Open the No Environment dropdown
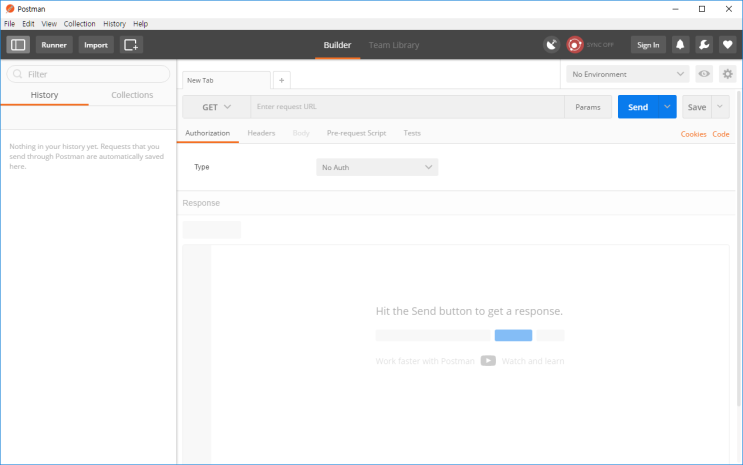The height and width of the screenshot is (465, 743). tap(627, 74)
